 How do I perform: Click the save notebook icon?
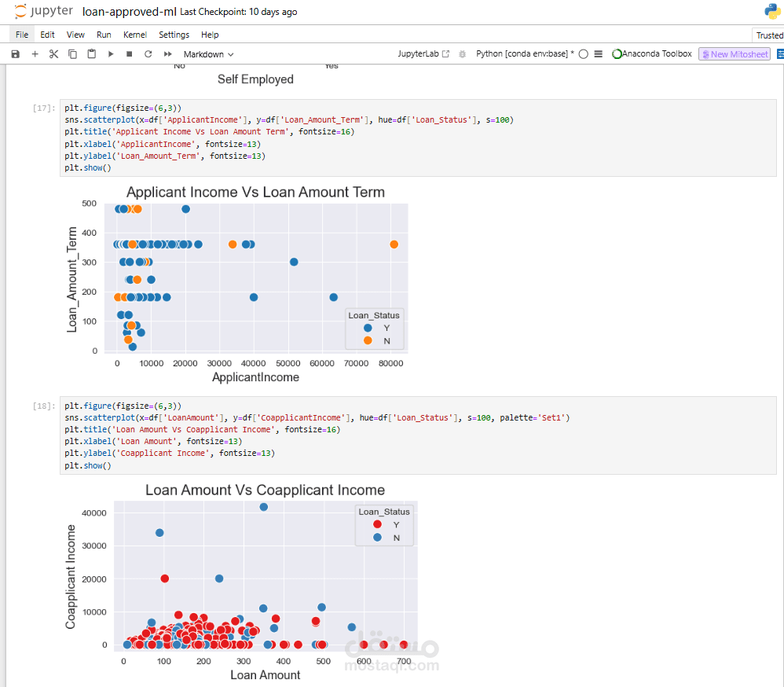(x=15, y=54)
